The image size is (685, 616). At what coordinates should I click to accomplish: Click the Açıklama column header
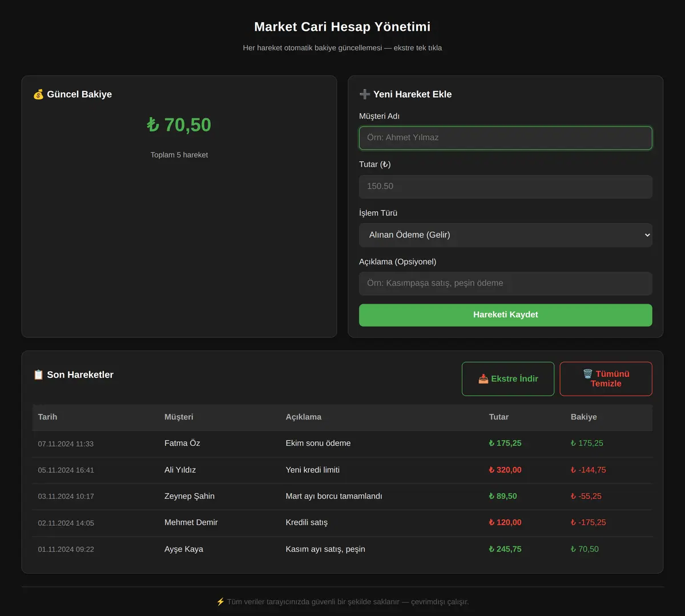click(x=303, y=417)
